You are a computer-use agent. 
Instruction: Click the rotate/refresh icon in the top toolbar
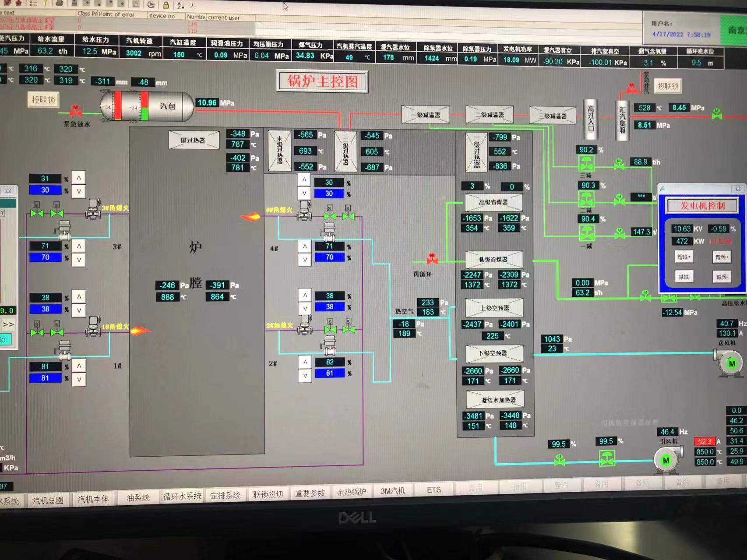(x=151, y=5)
